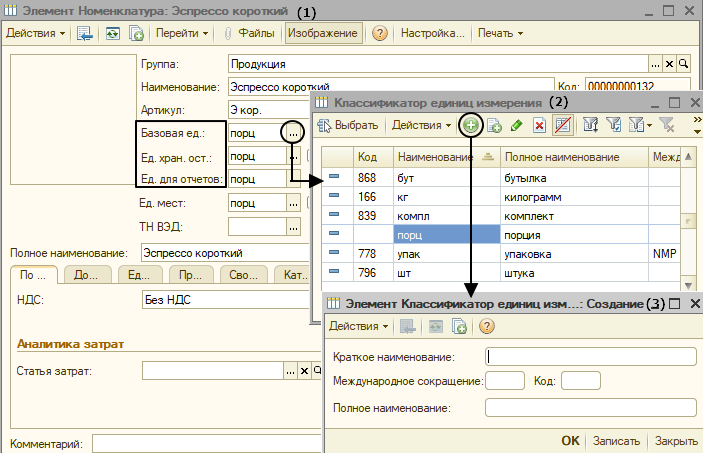Screen dimensions: 703x453
Task: Click add-by-copy icon in classifier toolbar
Action: coord(494,126)
